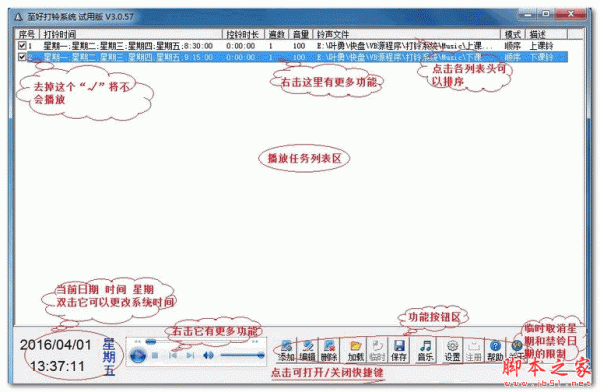Screen dimensions: 600x392
Task: Skip to the next track in the media player
Action: click(190, 356)
